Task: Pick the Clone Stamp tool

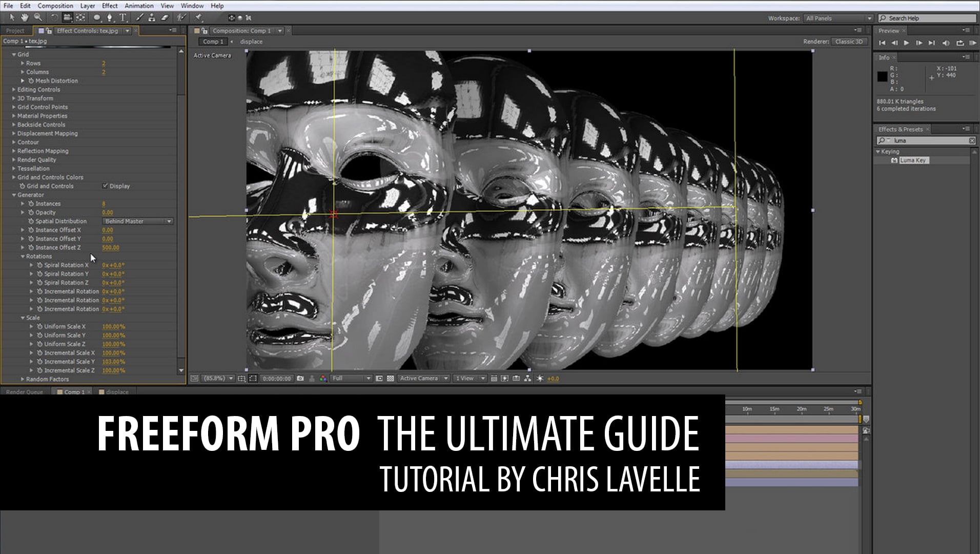Action: click(x=151, y=17)
